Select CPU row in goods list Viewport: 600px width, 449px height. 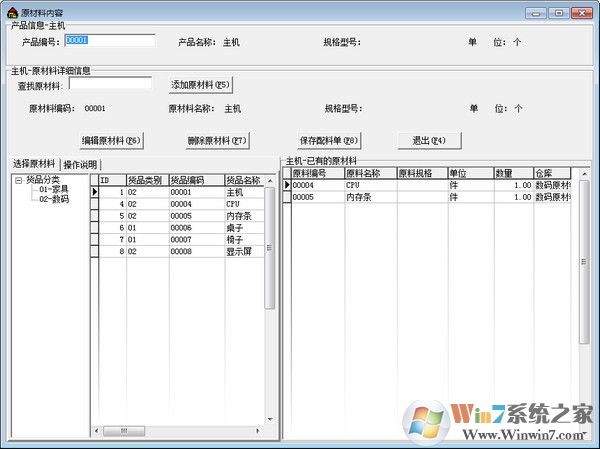(x=177, y=204)
